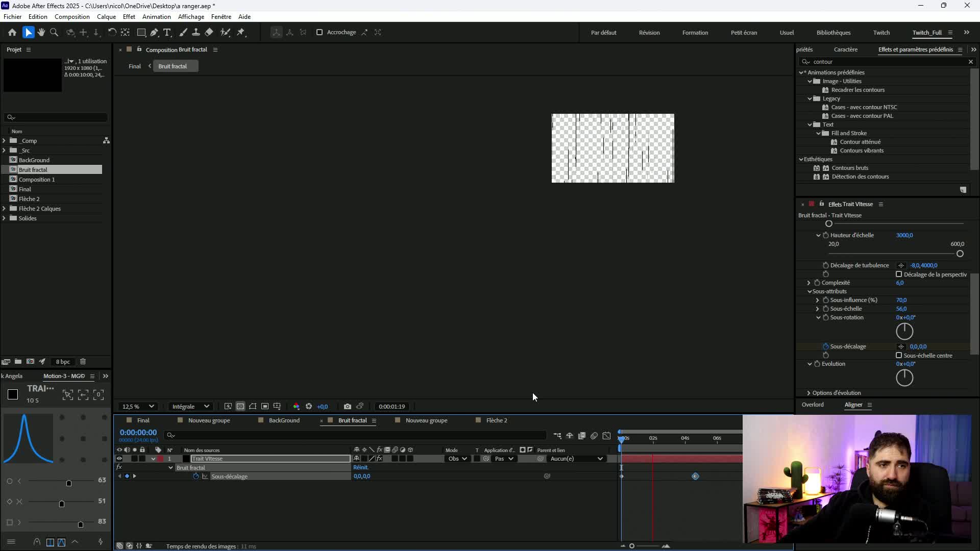
Task: Click the Sous-rotation angle dial
Action: (x=904, y=331)
